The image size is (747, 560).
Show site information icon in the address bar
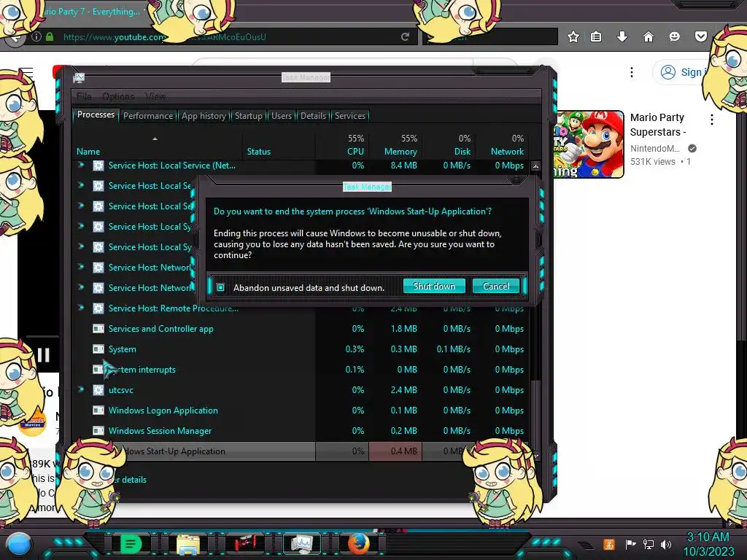pos(36,36)
